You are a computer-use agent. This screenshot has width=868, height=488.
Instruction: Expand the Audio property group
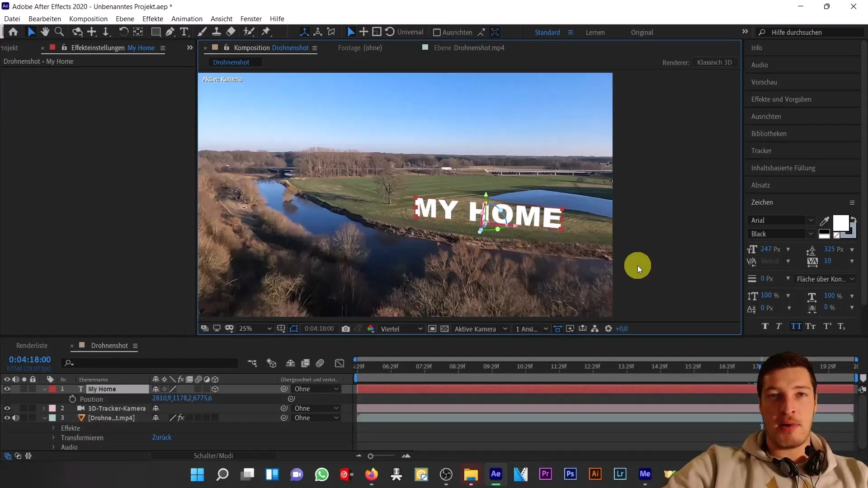click(53, 447)
